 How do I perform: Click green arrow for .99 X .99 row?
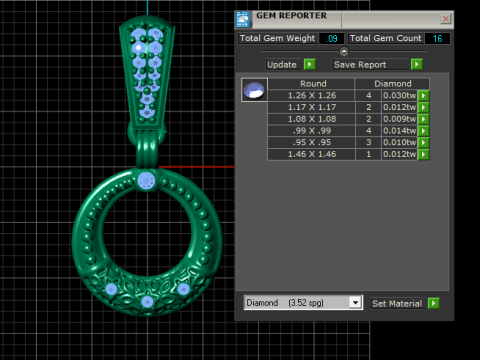(423, 131)
